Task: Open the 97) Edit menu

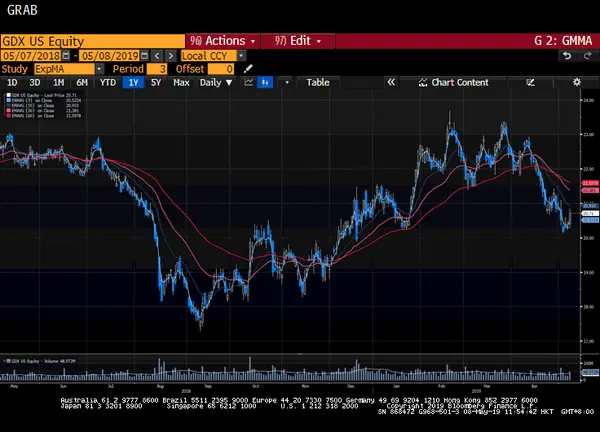Action: point(298,41)
